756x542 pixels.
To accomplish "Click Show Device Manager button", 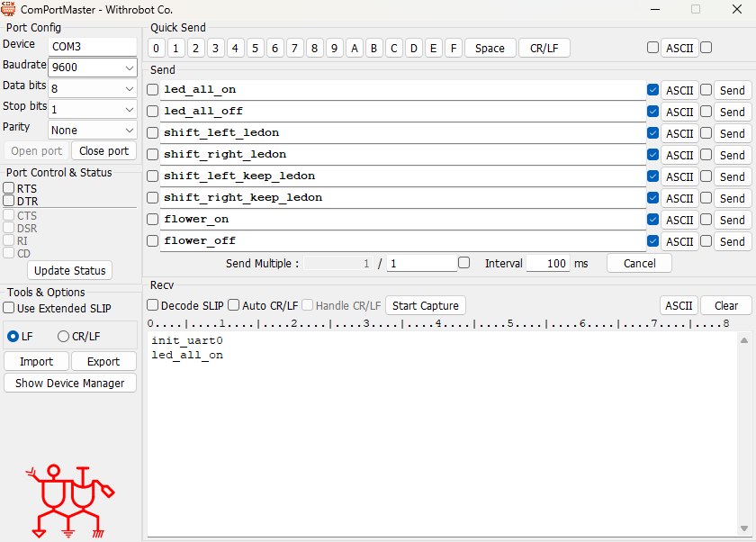I will click(70, 384).
